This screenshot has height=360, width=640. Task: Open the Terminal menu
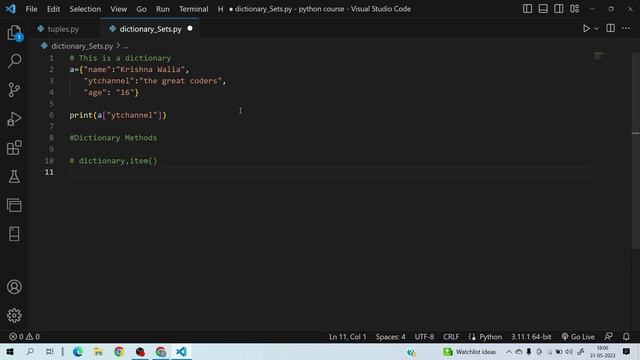click(193, 9)
